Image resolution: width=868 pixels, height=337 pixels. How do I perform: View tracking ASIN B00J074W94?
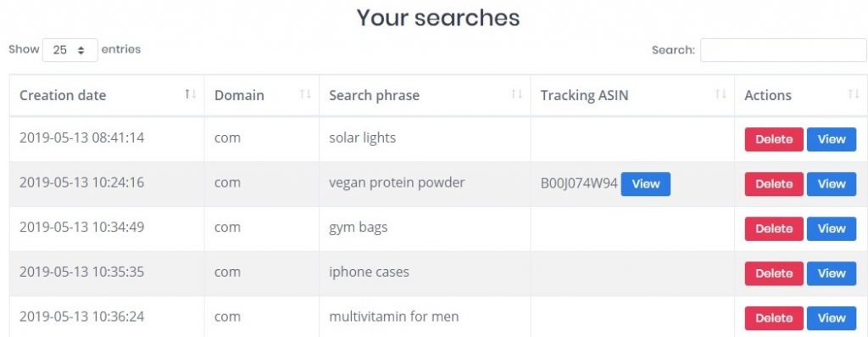click(x=645, y=184)
